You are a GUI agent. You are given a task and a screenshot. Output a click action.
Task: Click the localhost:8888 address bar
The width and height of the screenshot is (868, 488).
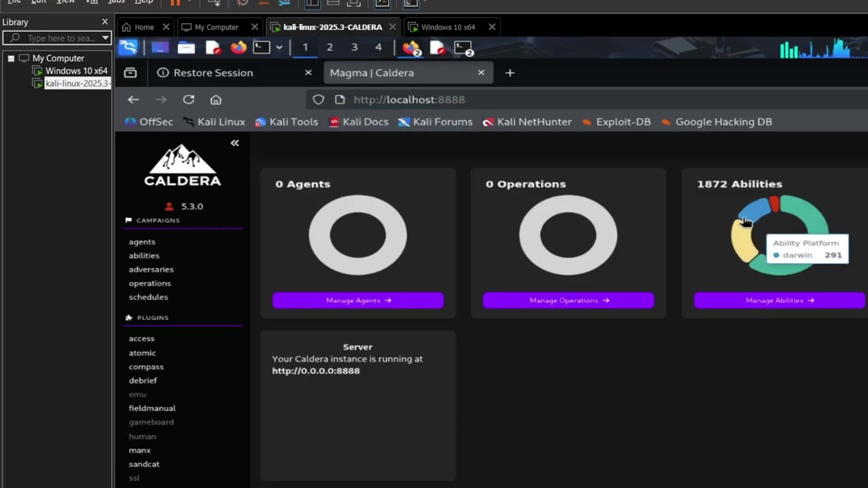coord(587,100)
